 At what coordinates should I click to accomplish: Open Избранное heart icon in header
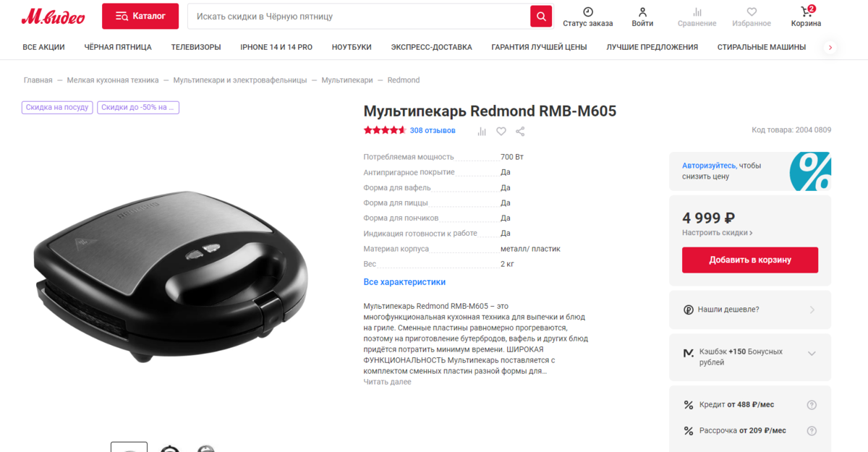pyautogui.click(x=752, y=12)
